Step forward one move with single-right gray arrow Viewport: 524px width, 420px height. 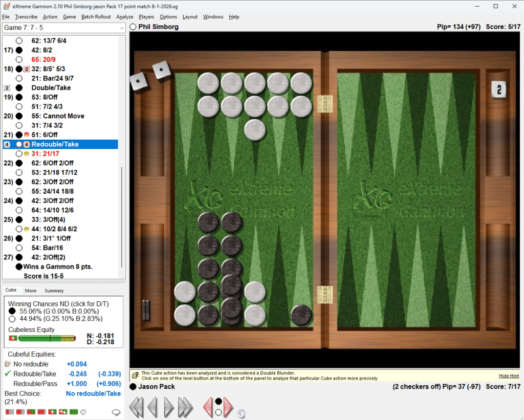169,407
